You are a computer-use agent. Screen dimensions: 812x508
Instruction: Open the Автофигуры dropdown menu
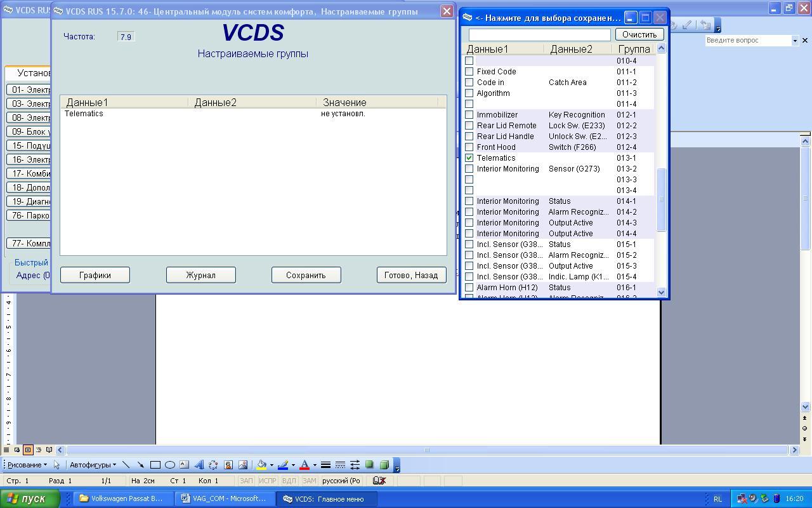coord(93,465)
